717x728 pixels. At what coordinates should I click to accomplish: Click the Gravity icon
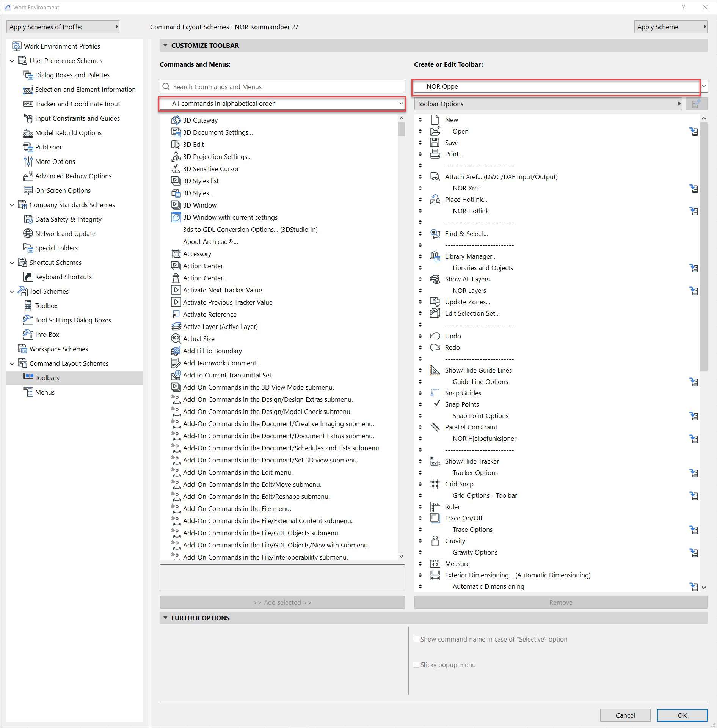pyautogui.click(x=435, y=541)
